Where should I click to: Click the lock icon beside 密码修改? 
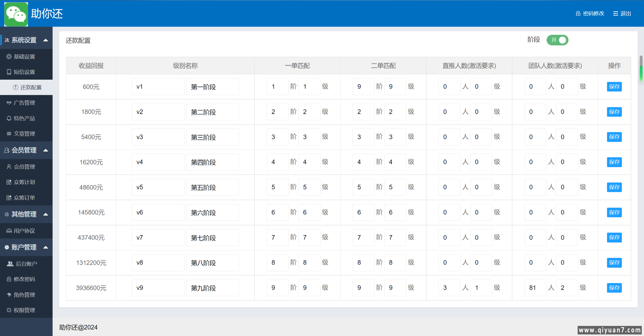click(578, 14)
